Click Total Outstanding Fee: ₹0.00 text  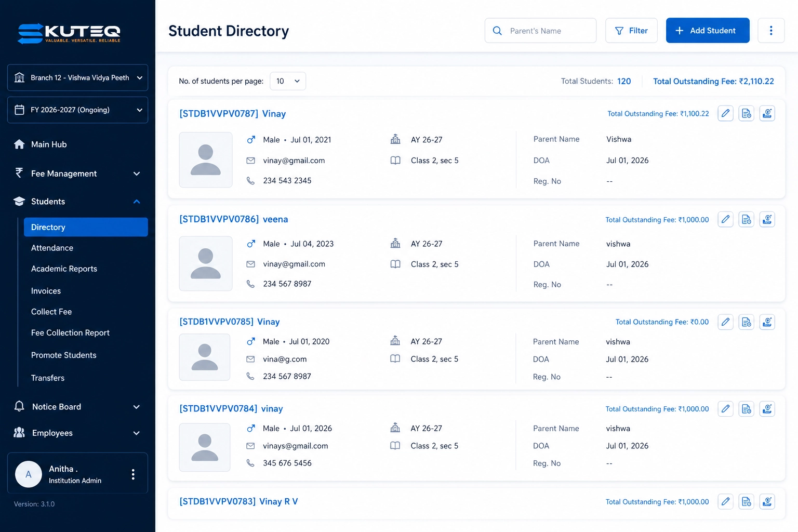click(x=662, y=322)
